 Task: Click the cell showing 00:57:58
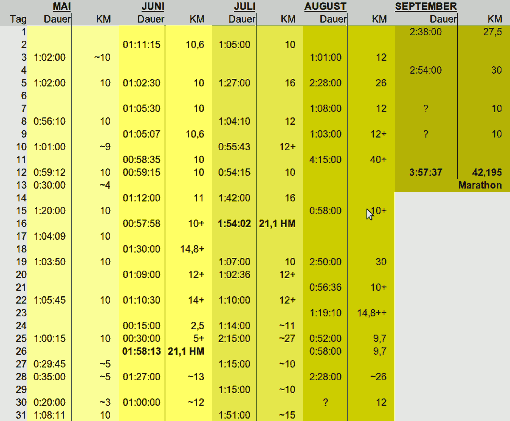pos(141,224)
